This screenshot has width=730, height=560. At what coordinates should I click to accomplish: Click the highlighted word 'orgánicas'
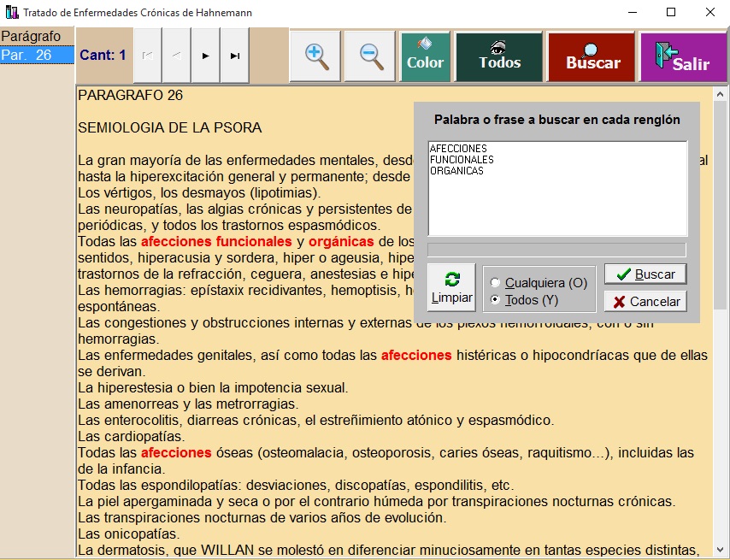tap(341, 242)
